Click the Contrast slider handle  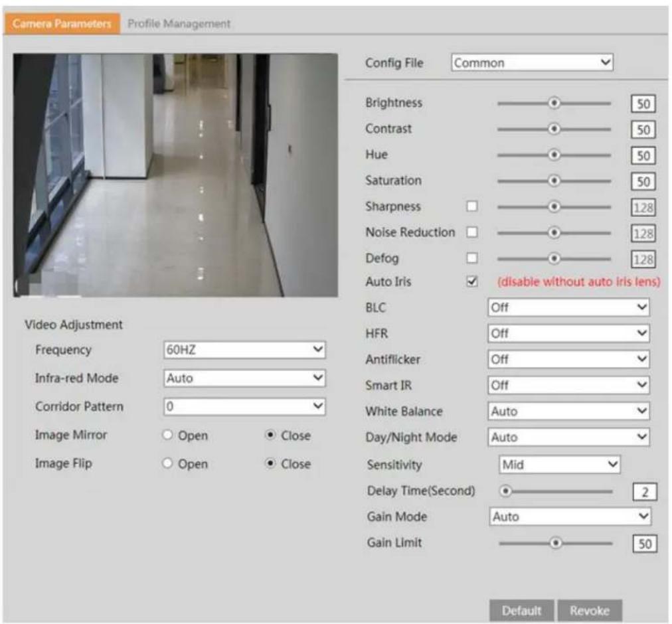pos(554,129)
